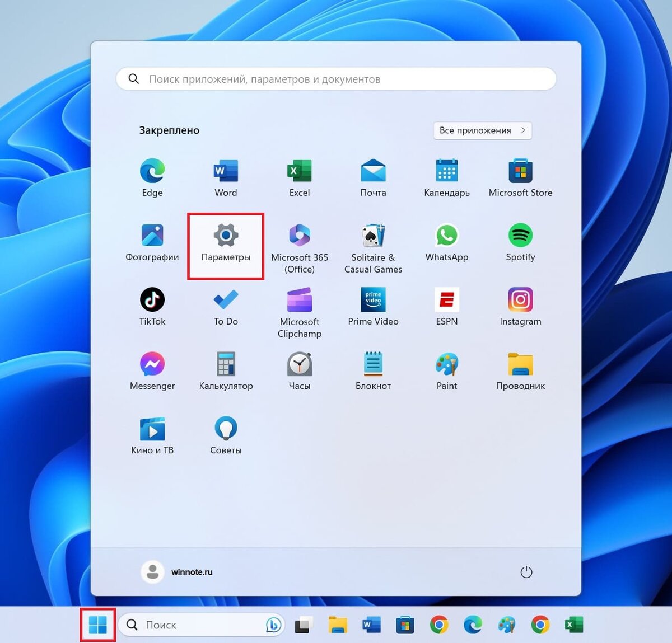Launch Microsoft Clipchamp
This screenshot has height=643, width=672.
click(300, 313)
